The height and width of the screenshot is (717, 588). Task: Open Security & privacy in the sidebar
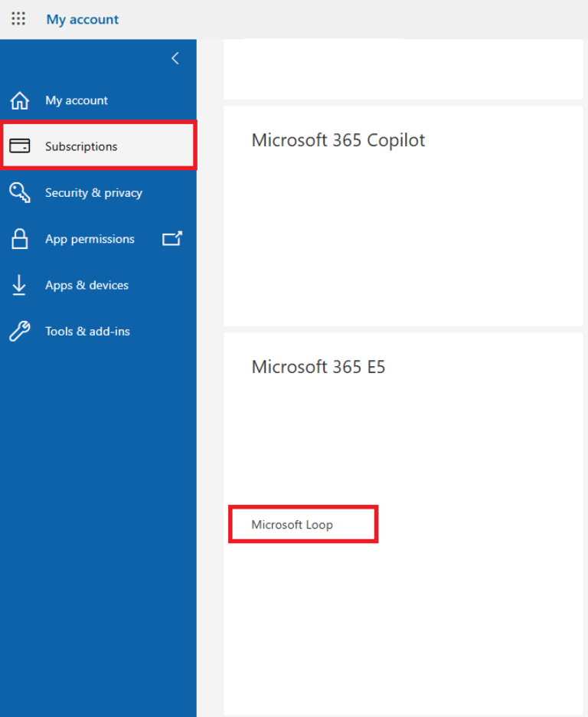click(98, 192)
